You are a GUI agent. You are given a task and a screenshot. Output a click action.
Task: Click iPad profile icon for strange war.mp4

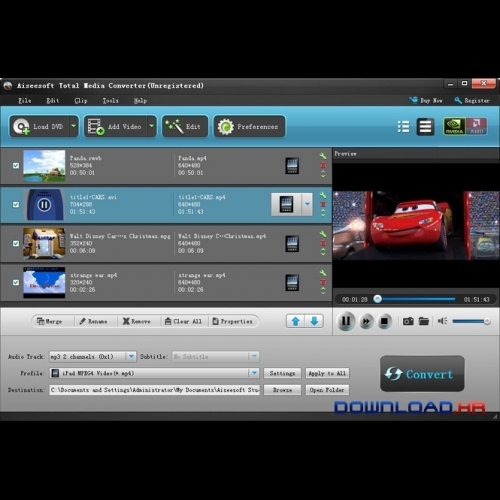(292, 283)
